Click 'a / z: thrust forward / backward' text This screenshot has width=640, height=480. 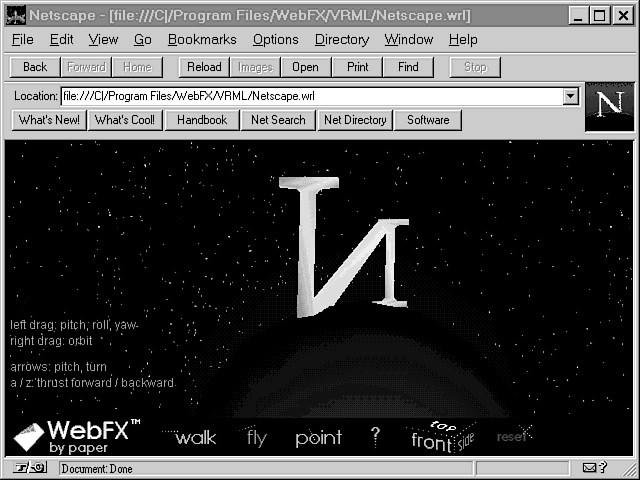(93, 383)
